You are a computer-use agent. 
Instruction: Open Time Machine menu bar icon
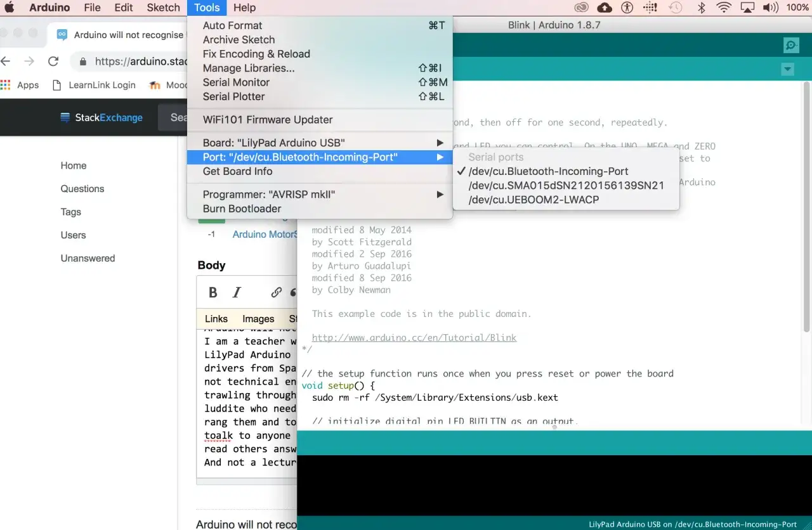676,8
